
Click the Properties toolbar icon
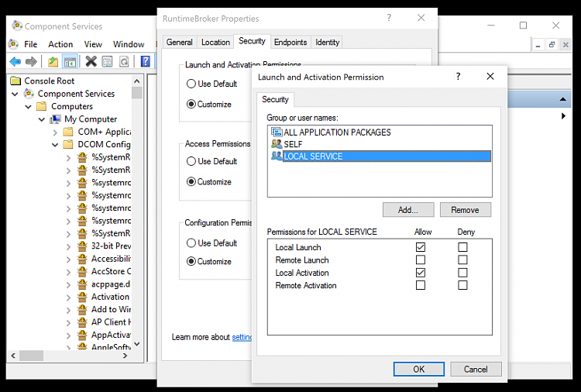point(107,61)
